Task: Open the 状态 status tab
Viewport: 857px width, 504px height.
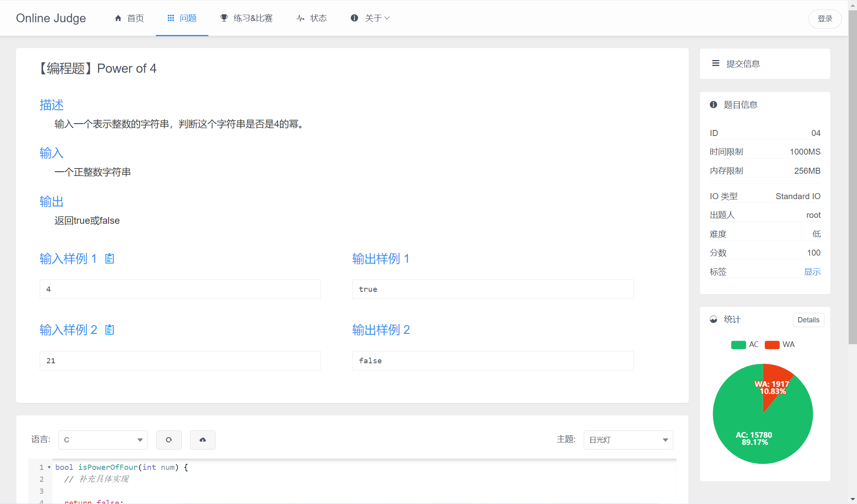Action: [312, 18]
